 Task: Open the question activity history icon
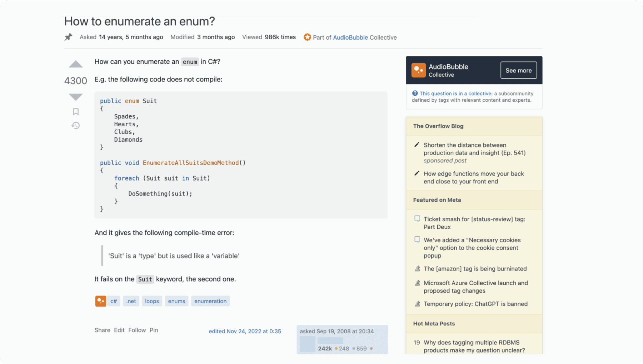coord(75,125)
